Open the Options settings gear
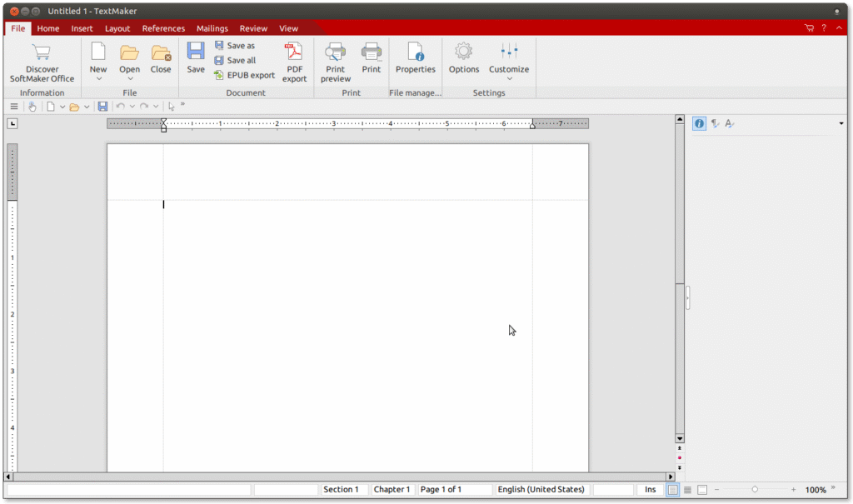Screen dimensions: 853x504 click(x=464, y=53)
